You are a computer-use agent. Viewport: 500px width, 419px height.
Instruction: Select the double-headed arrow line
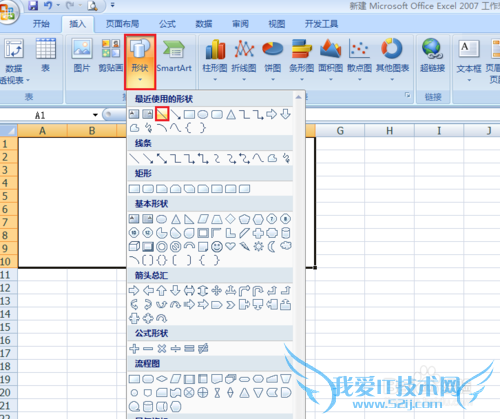click(x=162, y=158)
